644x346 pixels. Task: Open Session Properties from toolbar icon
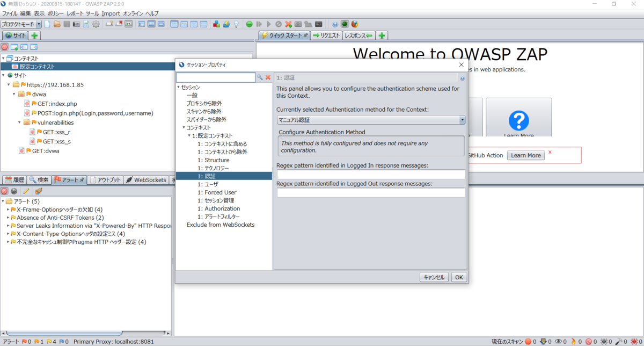click(86, 24)
